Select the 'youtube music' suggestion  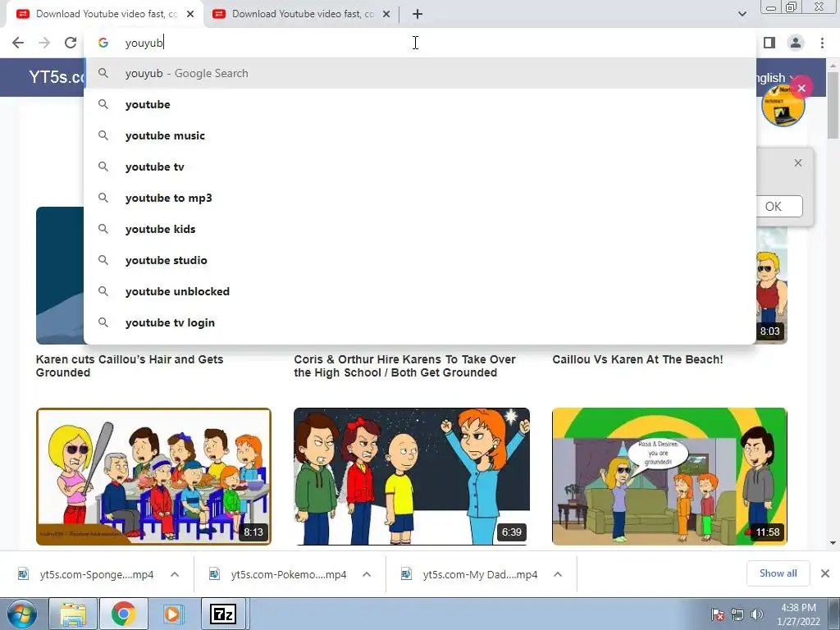tap(419, 135)
